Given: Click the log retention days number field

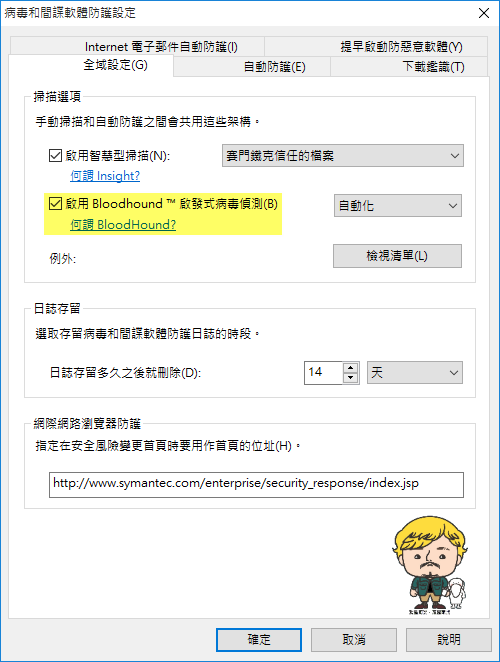Looking at the screenshot, I should (323, 372).
